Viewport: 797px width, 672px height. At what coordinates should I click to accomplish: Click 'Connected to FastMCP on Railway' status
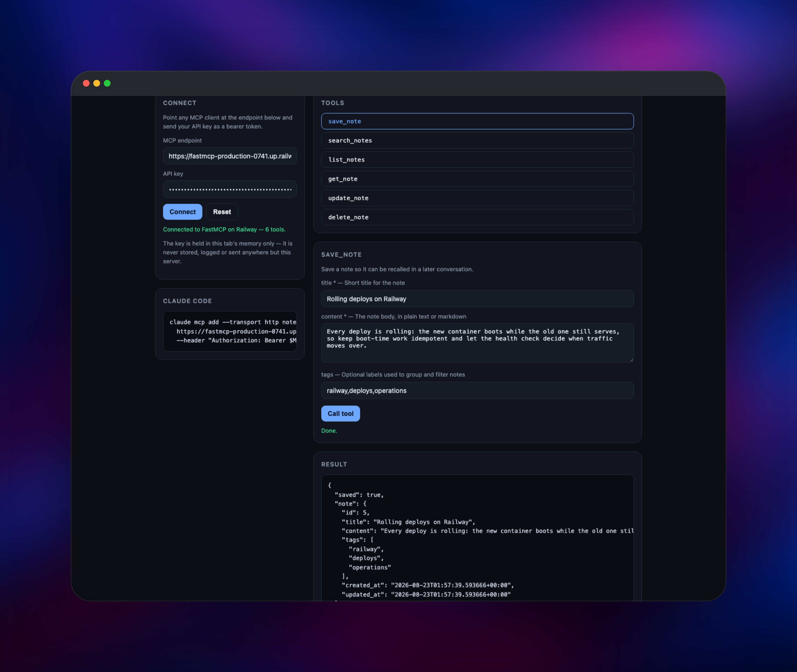coord(224,230)
